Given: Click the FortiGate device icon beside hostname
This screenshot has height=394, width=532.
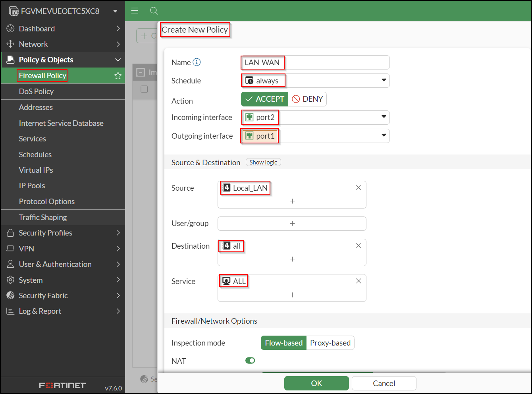Looking at the screenshot, I should [x=13, y=11].
